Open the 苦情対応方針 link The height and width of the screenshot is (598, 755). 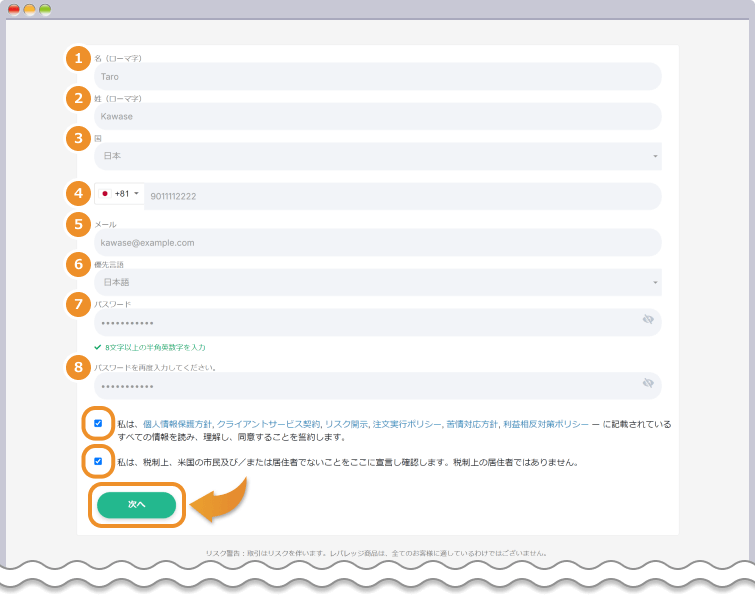pos(472,424)
